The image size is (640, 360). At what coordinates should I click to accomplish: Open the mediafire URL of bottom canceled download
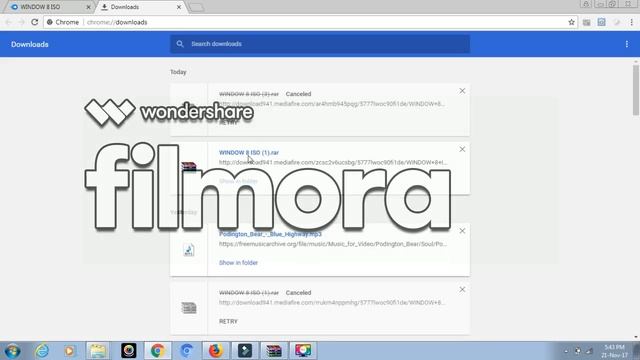click(x=332, y=302)
